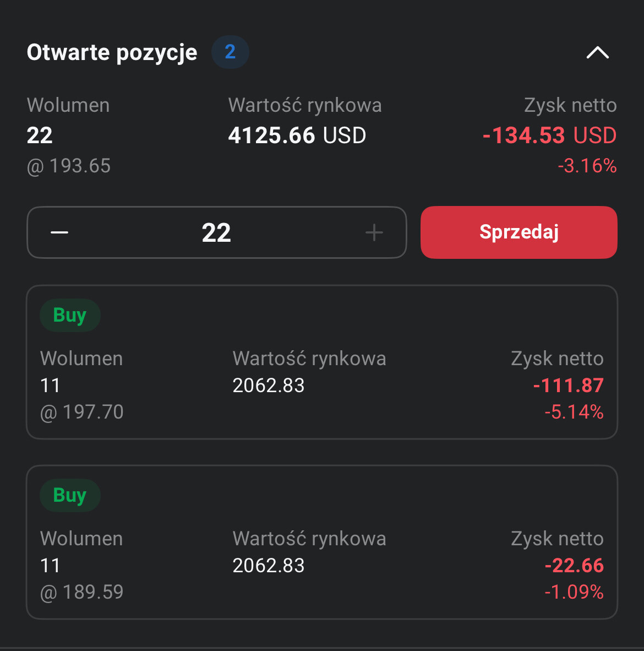Click the Otwarte pozycje header title
Image resolution: width=644 pixels, height=651 pixels.
[x=112, y=52]
